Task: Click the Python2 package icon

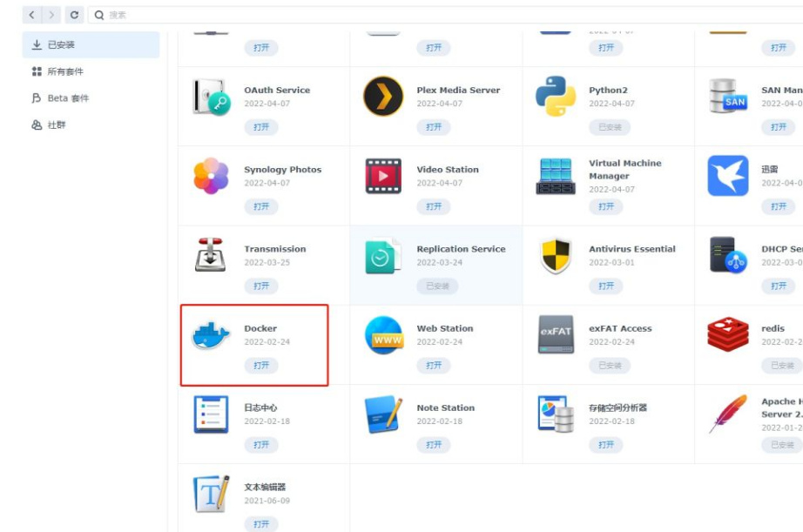Action: pyautogui.click(x=556, y=97)
